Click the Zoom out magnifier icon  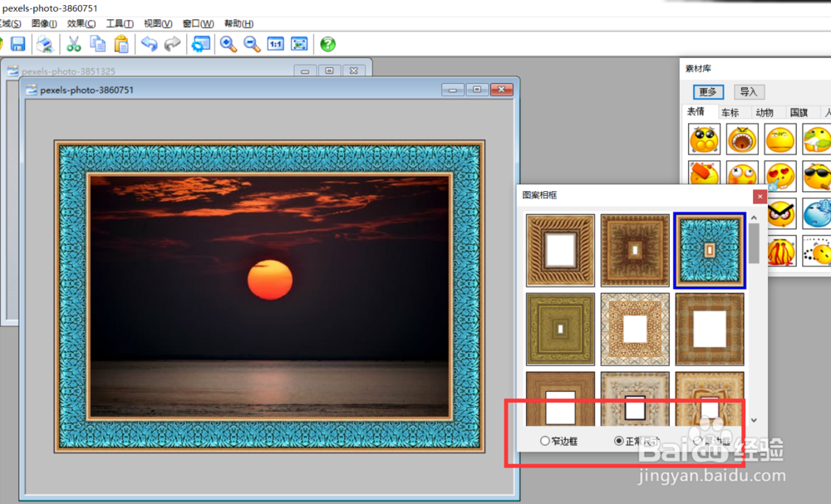tap(252, 44)
